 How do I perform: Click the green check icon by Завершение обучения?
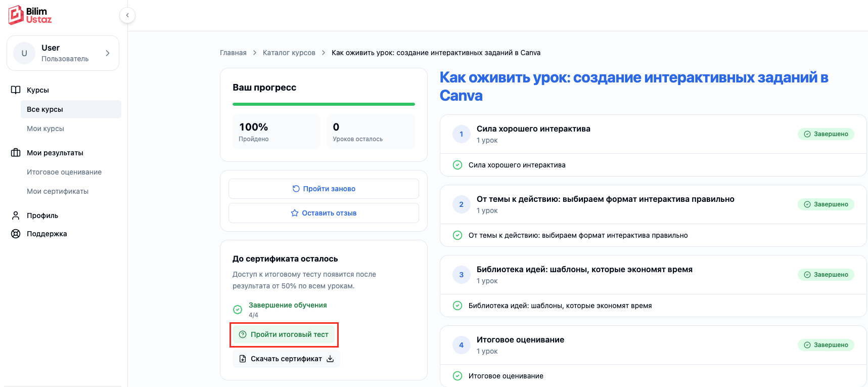(x=238, y=310)
